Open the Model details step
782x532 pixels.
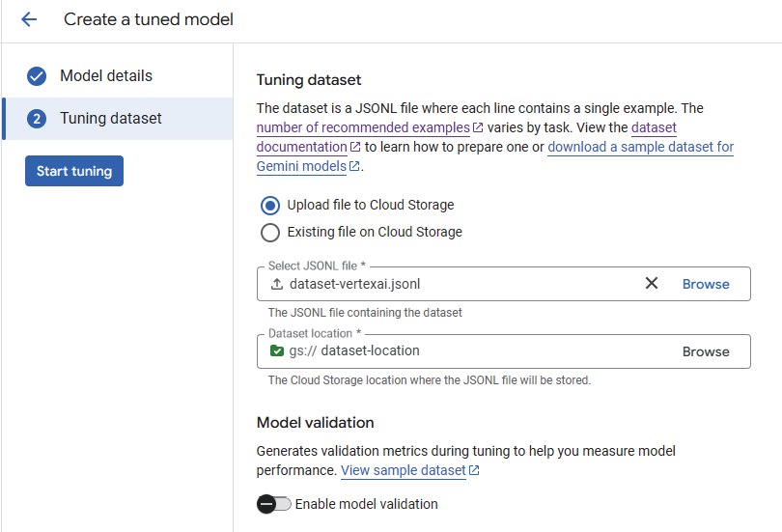(x=106, y=76)
